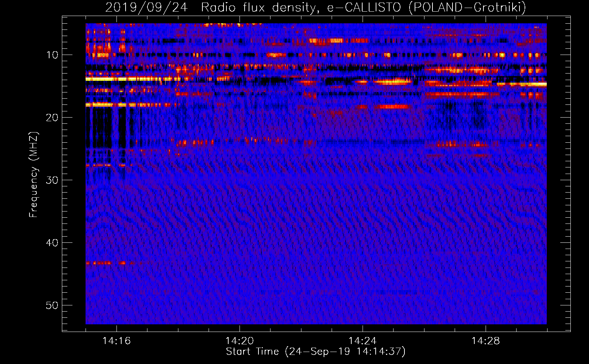Viewport: 589px width, 364px height.
Task: Click the 20 MHz frequency tick label
Action: click(52, 118)
